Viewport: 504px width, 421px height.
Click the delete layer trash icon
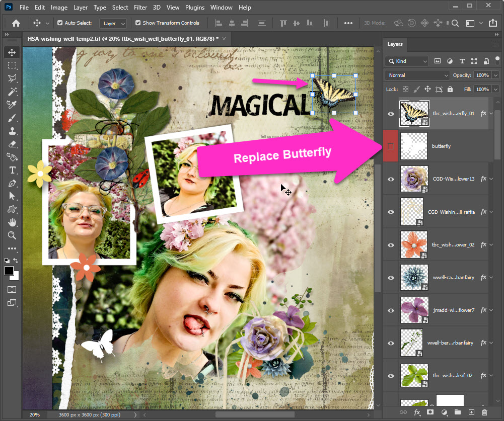click(484, 412)
